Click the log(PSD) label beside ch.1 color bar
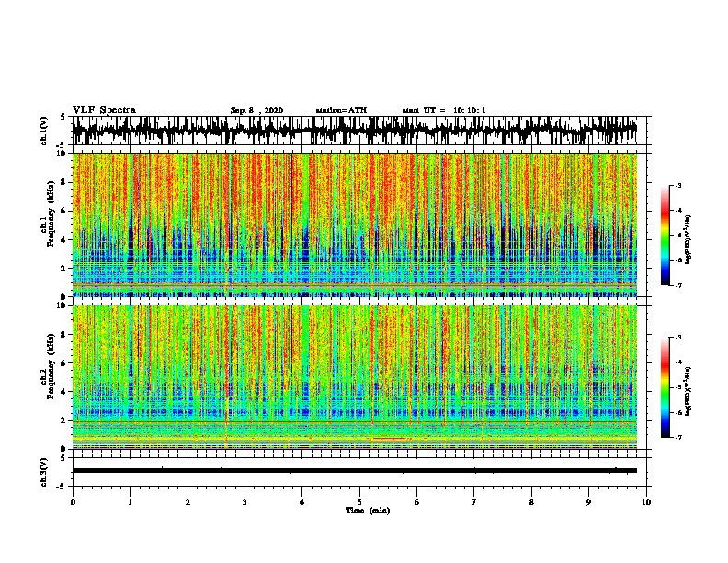Screen dimensions: 728x563 [x=688, y=239]
